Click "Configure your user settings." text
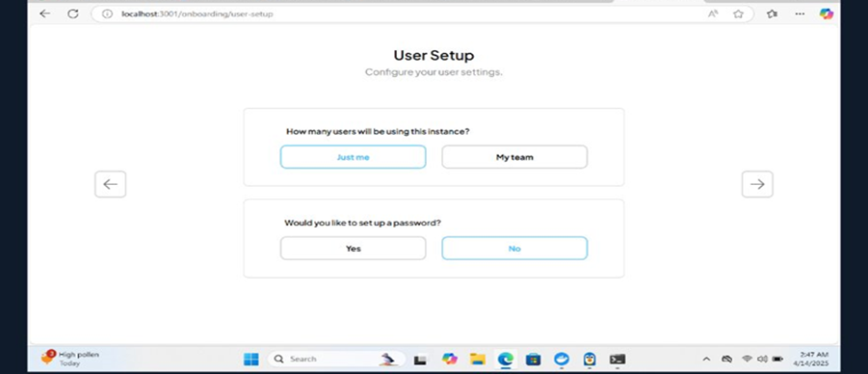This screenshot has height=374, width=868. pyautogui.click(x=434, y=72)
